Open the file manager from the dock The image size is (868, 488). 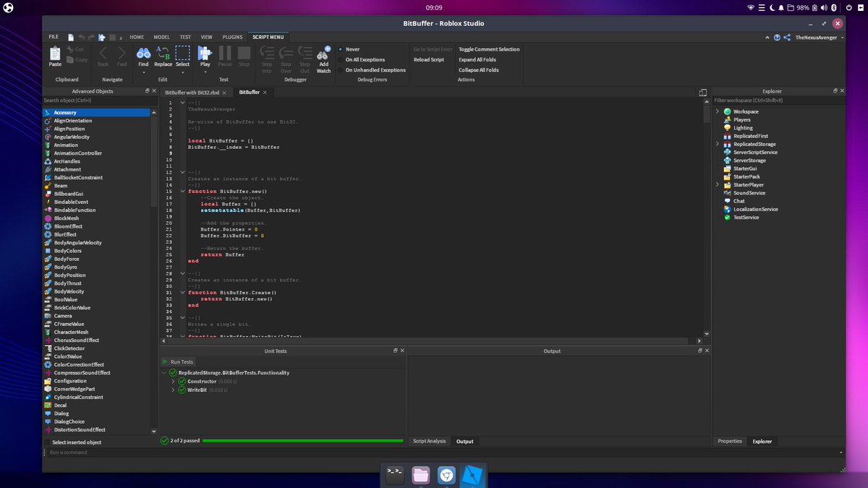pyautogui.click(x=421, y=474)
